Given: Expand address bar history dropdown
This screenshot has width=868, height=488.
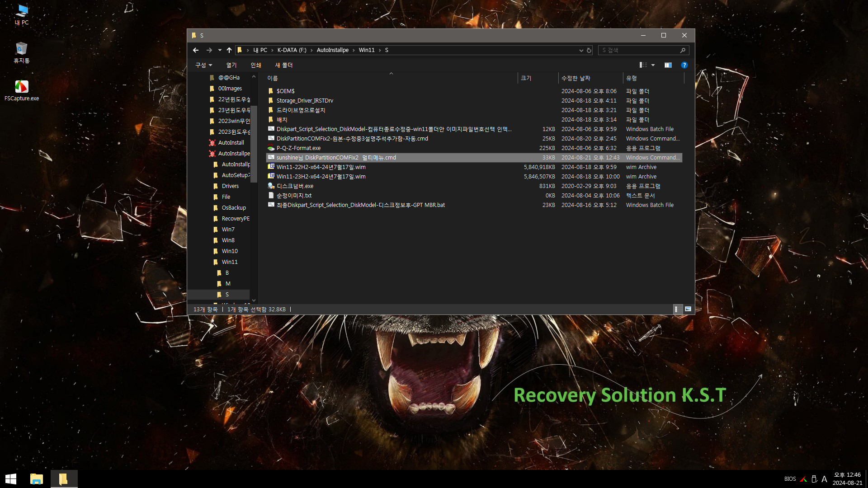Looking at the screenshot, I should coord(581,50).
